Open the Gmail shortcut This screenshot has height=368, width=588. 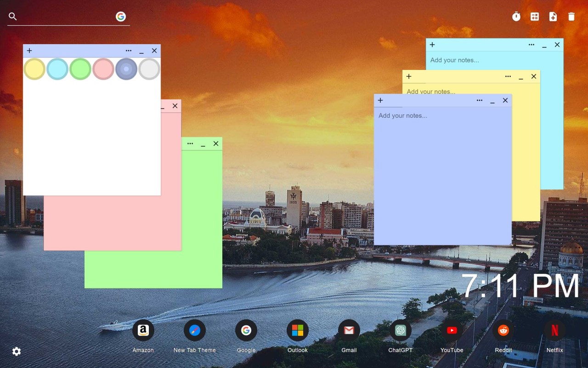tap(349, 330)
